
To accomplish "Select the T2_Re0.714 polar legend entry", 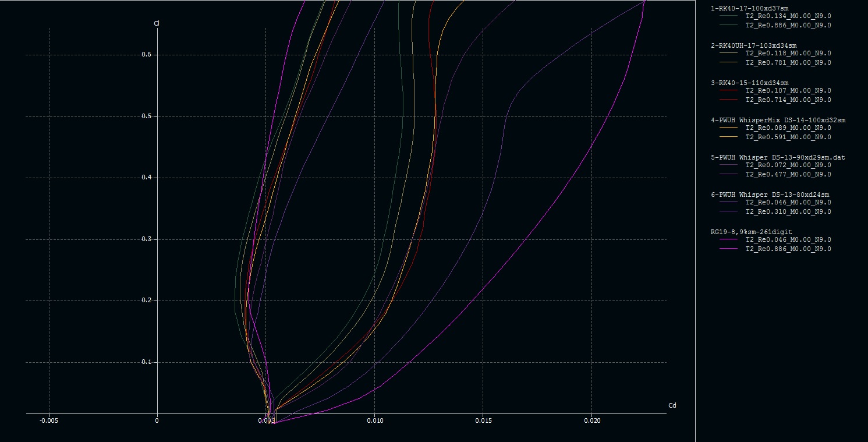I will click(x=788, y=100).
